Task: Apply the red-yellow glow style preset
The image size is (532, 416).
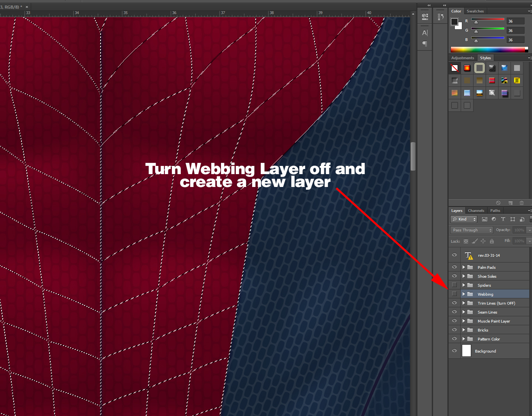Action: coord(467,68)
